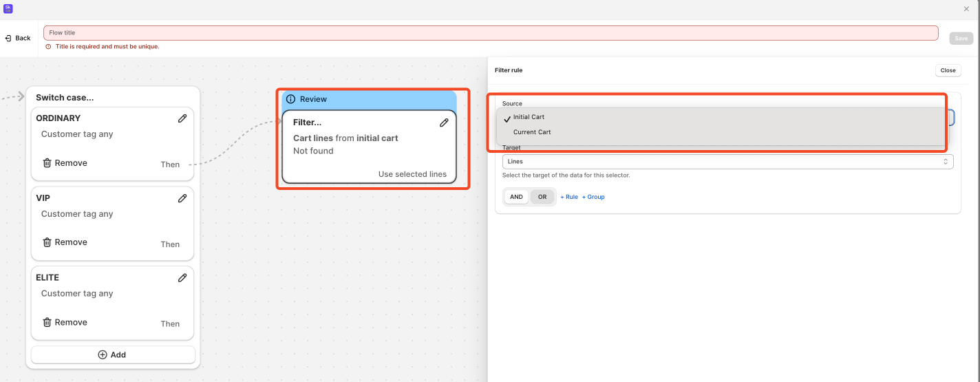Screen dimensions: 980x382
Task: Click the Flow title input field
Action: (x=490, y=33)
